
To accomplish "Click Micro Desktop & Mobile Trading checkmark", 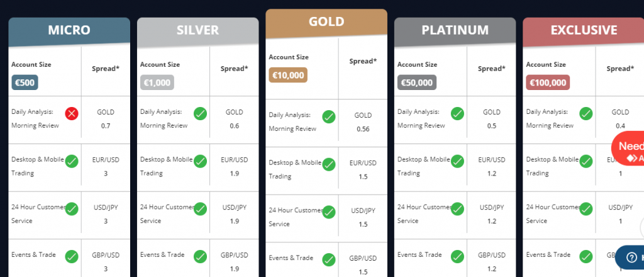I will tap(72, 161).
